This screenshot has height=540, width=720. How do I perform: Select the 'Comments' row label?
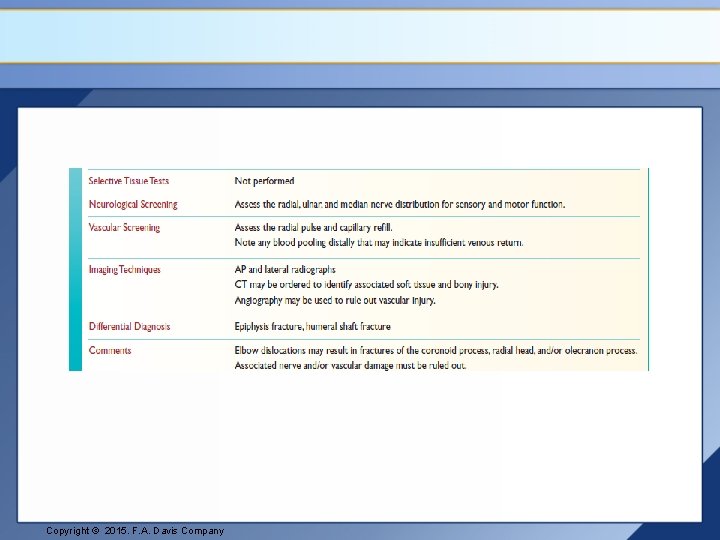point(110,350)
